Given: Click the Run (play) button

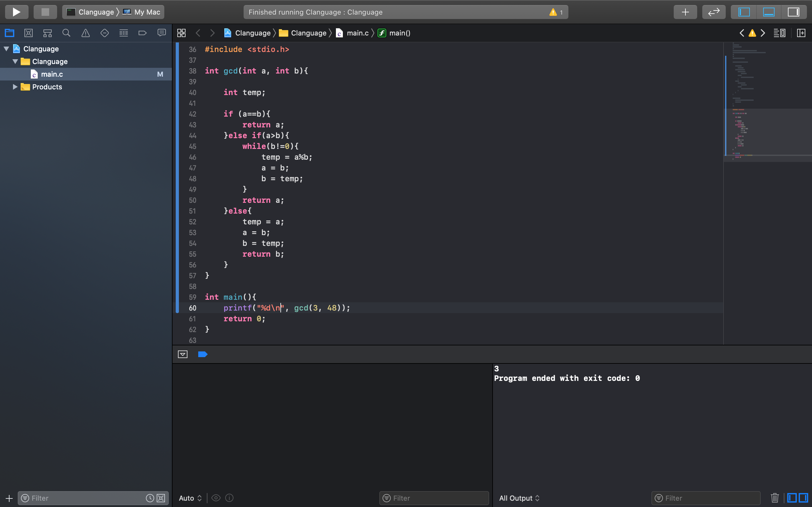Looking at the screenshot, I should (x=16, y=12).
